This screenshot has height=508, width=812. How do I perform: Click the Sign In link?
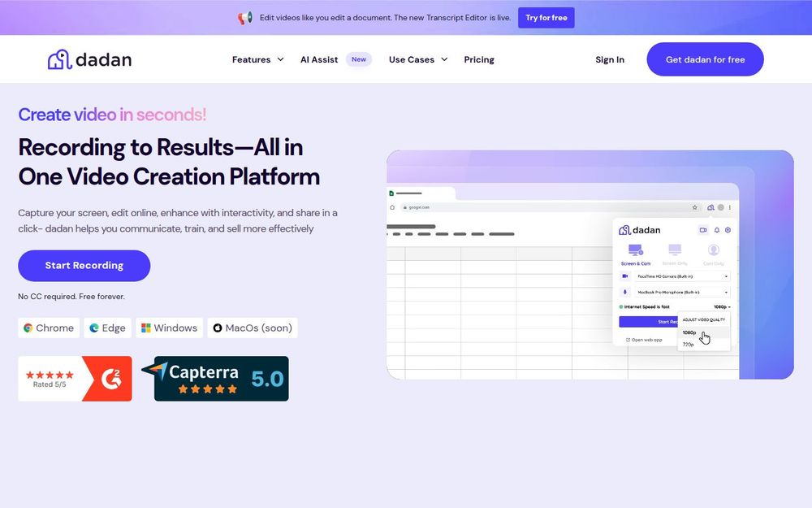tap(610, 59)
